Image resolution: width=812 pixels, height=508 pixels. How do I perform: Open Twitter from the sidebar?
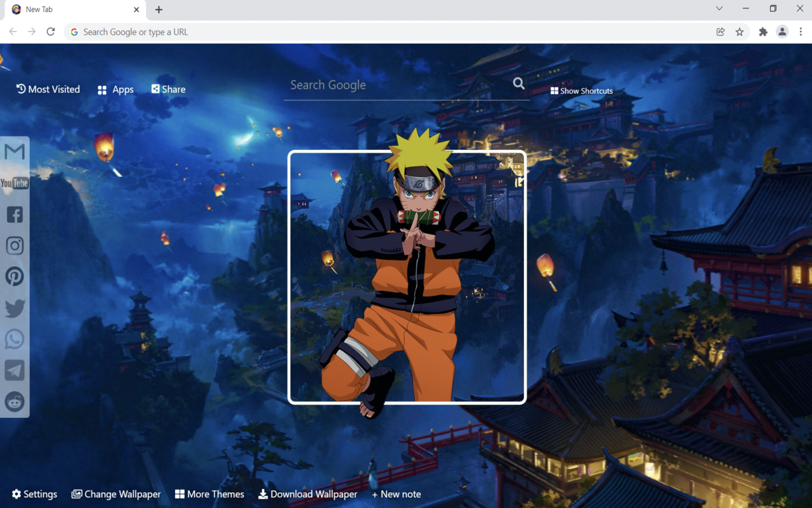[15, 309]
